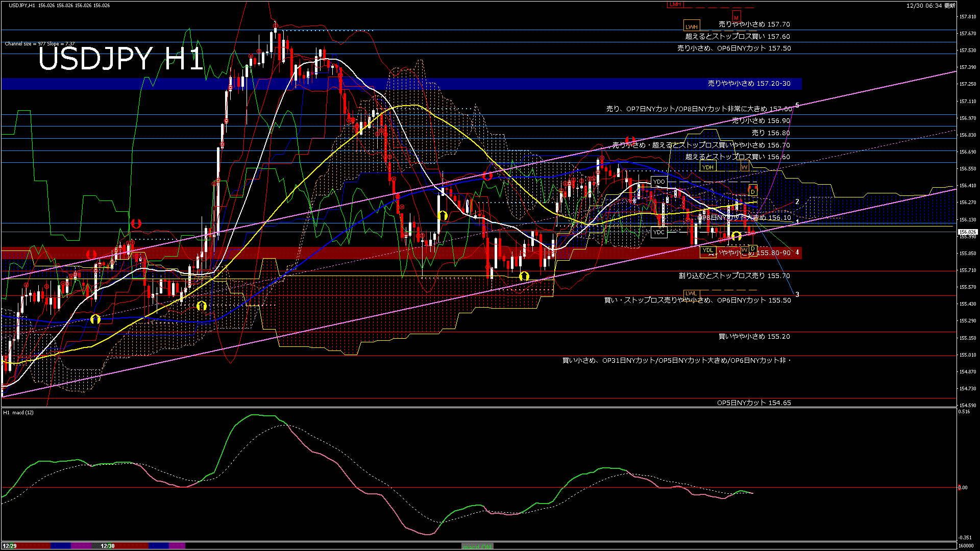Click the H1 macd (12) indicator label
Viewport: 980px width, 551px height.
(18, 412)
